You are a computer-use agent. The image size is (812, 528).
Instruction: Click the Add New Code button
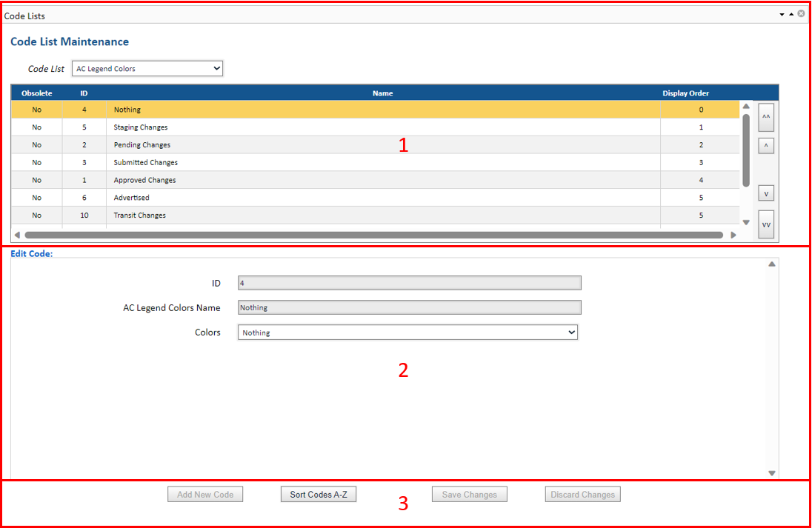point(205,495)
